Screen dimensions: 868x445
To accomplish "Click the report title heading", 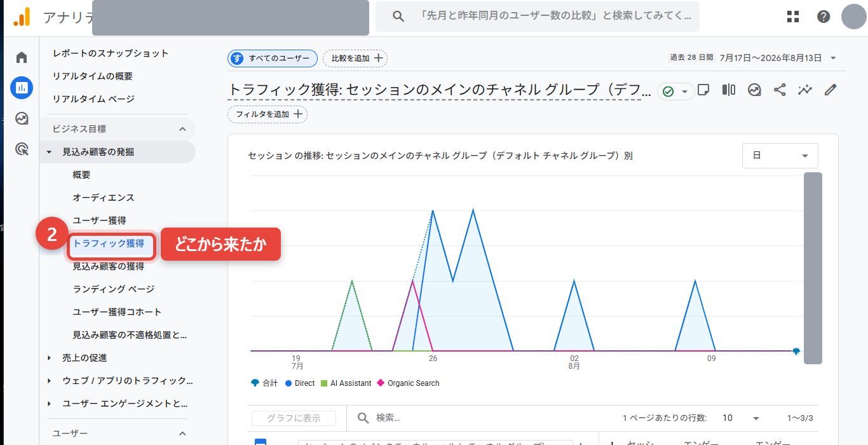I will click(x=440, y=90).
